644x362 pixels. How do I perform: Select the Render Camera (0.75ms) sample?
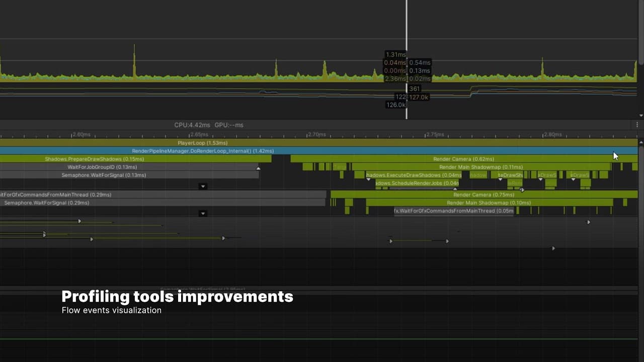coord(484,195)
